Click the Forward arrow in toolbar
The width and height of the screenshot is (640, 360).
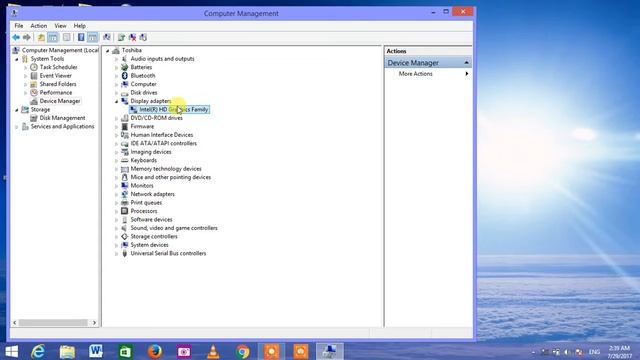point(27,38)
